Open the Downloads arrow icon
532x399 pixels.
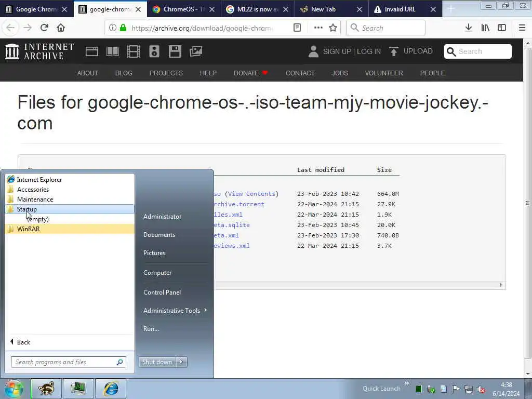coord(469,28)
